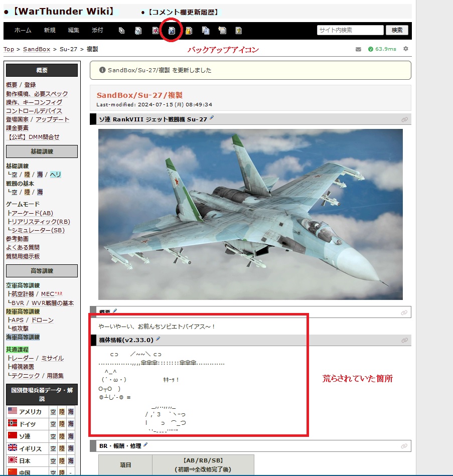The image size is (453, 476).
Task: Open よくある質問 sidebar link
Action: (23, 247)
